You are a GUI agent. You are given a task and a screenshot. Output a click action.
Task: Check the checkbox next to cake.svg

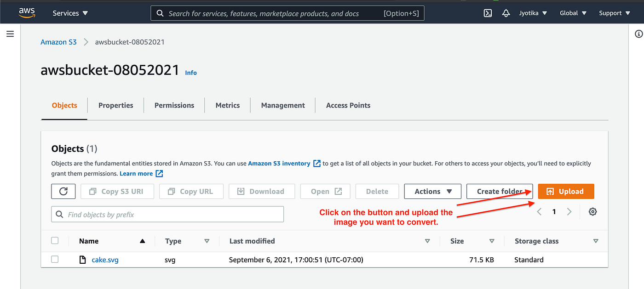coord(55,259)
